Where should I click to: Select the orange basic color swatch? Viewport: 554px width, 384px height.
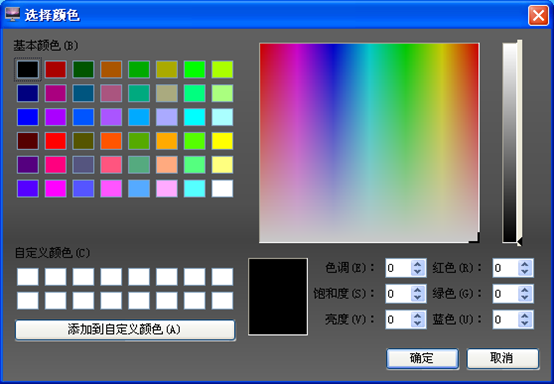[x=166, y=141]
